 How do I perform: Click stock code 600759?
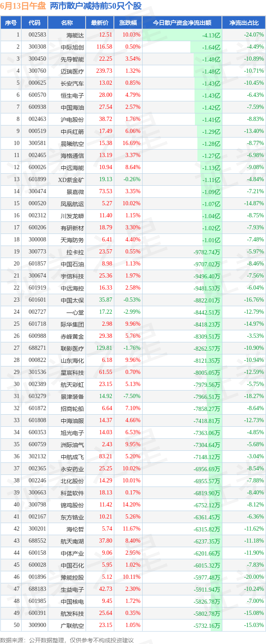click(37, 445)
